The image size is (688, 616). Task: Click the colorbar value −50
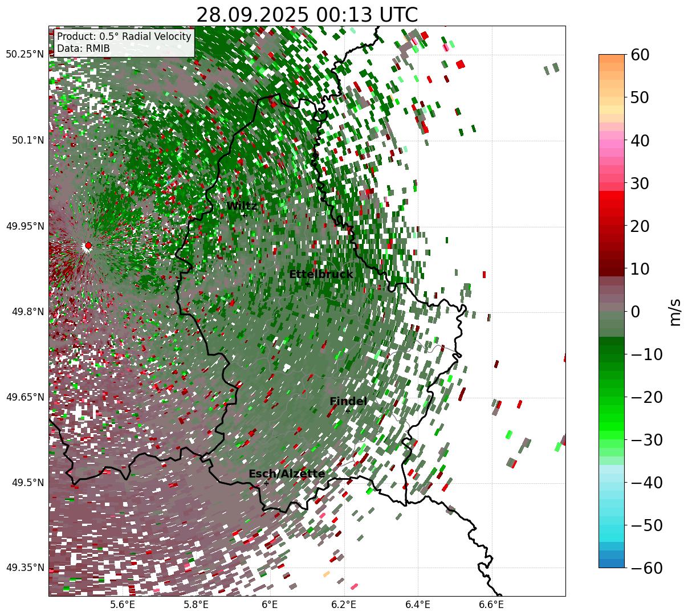click(646, 525)
